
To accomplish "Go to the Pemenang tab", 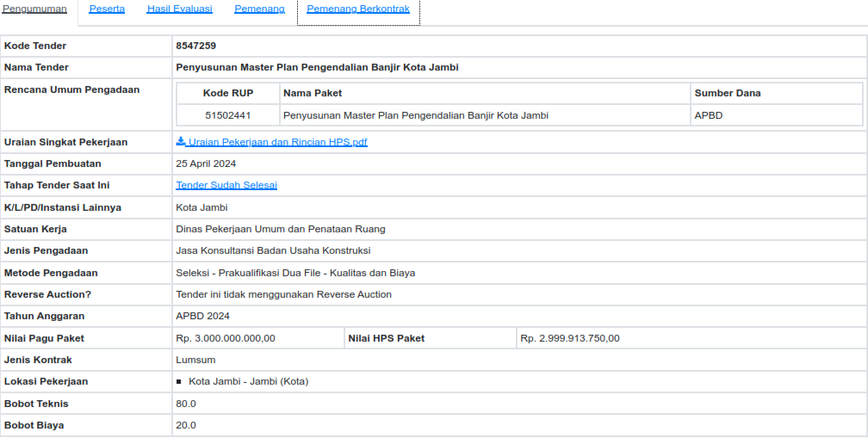I will pyautogui.click(x=259, y=9).
